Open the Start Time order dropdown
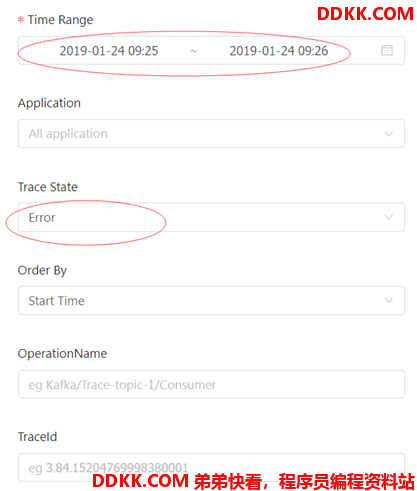Screen dimensions: 417x491 click(x=211, y=301)
